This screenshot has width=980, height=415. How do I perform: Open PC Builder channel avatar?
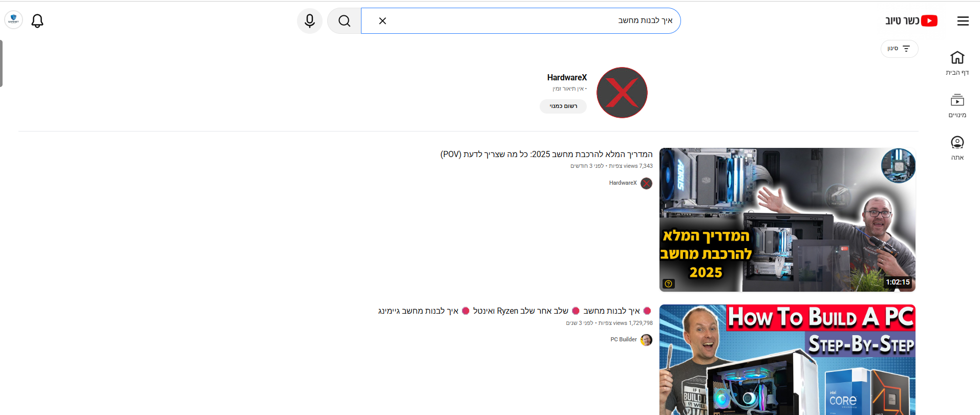[x=647, y=340]
